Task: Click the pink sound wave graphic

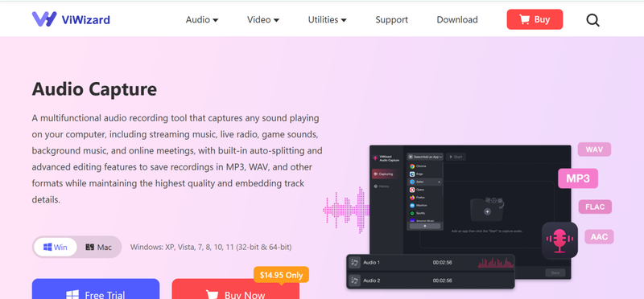Action: (x=346, y=210)
